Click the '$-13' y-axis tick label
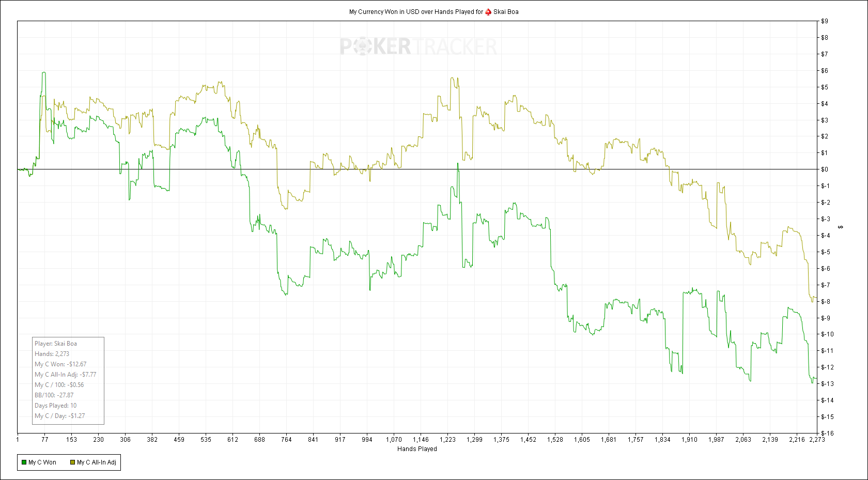The height and width of the screenshot is (480, 868). pyautogui.click(x=827, y=384)
